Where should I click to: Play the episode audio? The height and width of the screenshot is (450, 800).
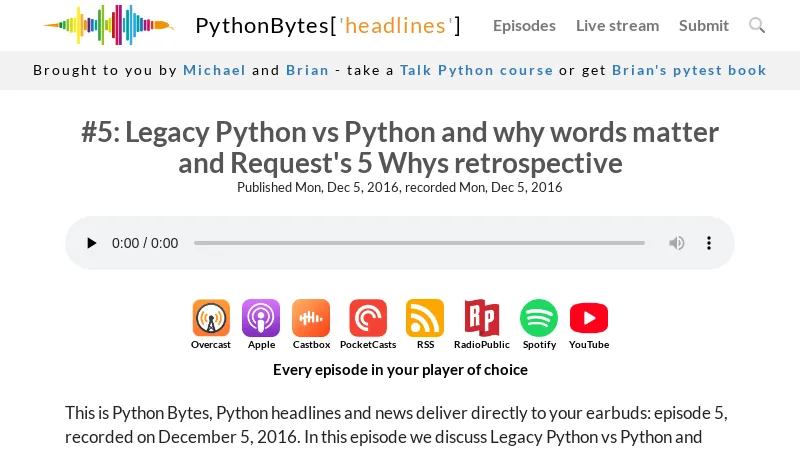(x=92, y=243)
